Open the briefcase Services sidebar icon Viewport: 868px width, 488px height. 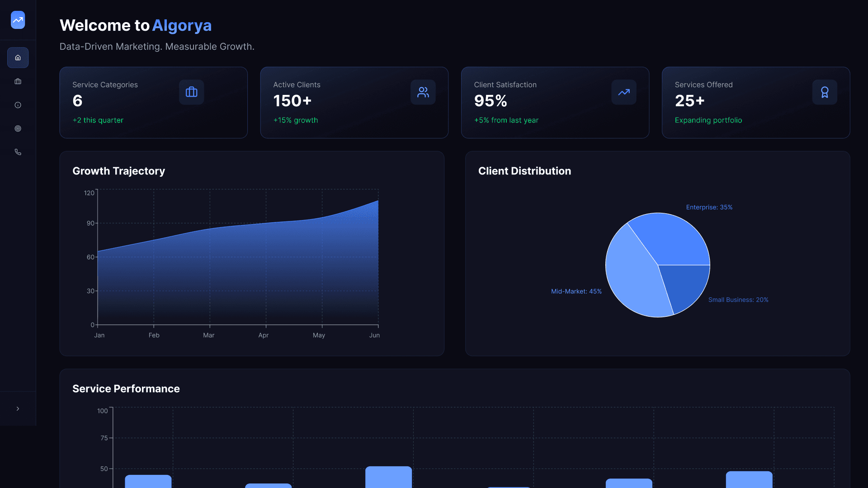pyautogui.click(x=18, y=81)
